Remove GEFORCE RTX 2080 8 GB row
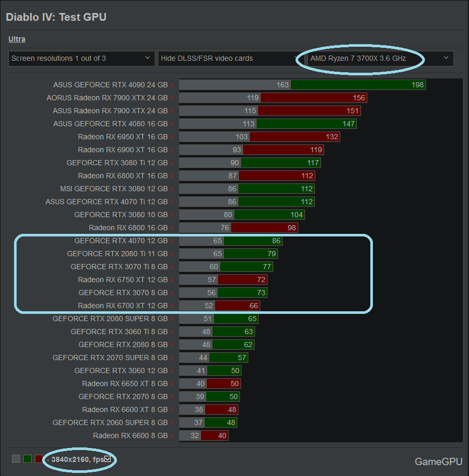The image size is (469, 476). 172,345
